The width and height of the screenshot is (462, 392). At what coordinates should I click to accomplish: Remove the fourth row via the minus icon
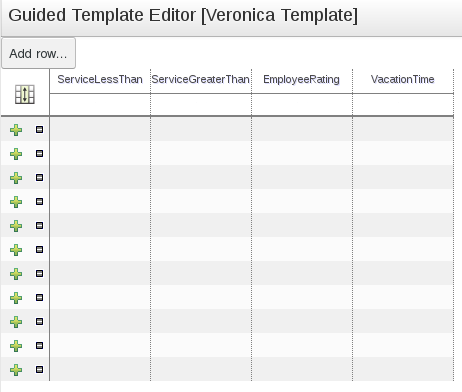pos(39,201)
